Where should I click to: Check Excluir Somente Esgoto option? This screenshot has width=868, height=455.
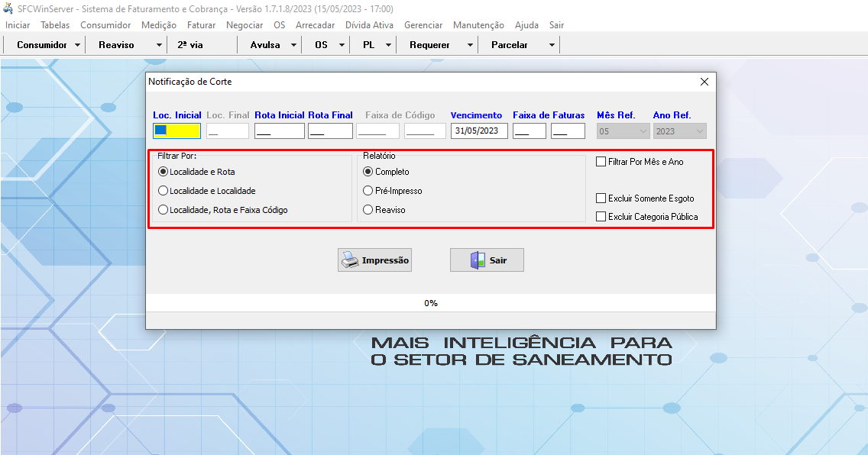point(601,198)
